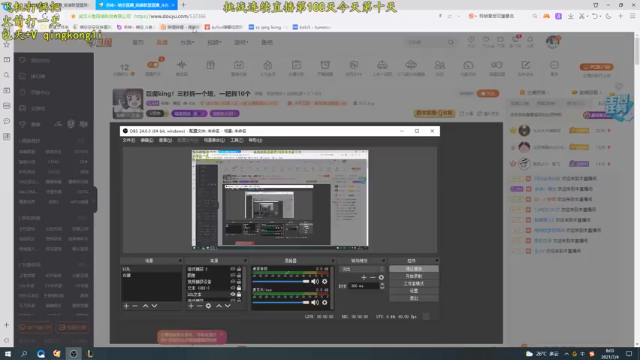Remove selected scene with minus in scenes dock

[x=135, y=306]
